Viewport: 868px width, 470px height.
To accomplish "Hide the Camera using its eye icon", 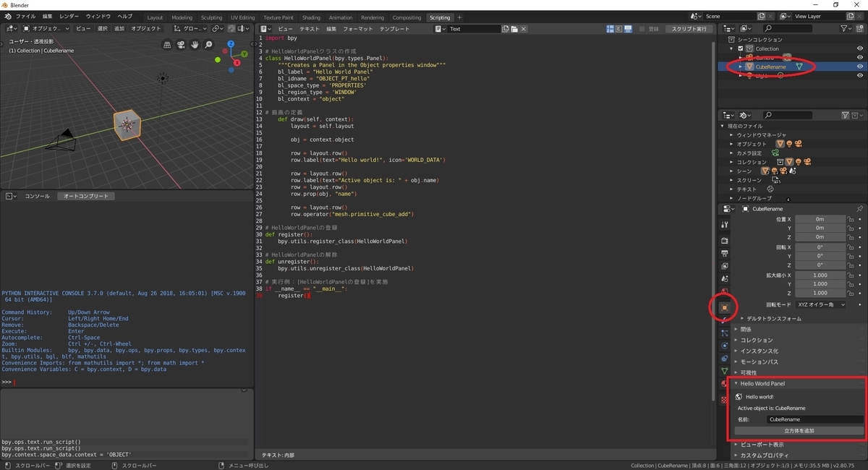I will click(860, 57).
